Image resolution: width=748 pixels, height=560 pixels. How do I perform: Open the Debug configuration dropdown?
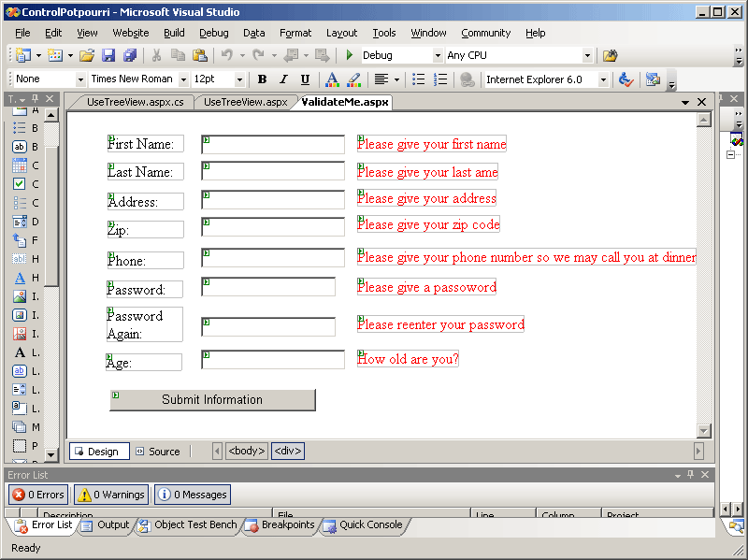[x=437, y=56]
